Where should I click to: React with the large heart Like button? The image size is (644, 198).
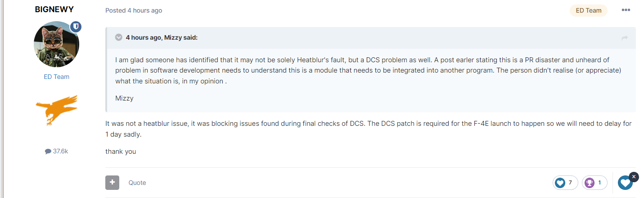point(625,183)
